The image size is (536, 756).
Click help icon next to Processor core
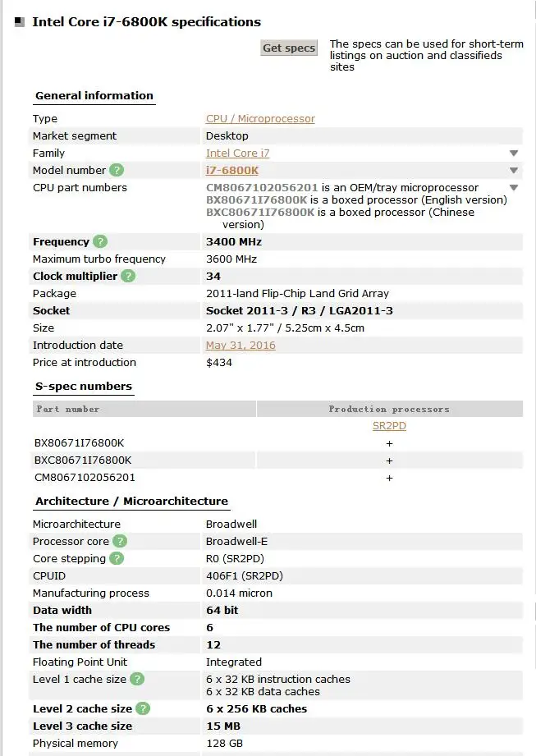coord(120,542)
